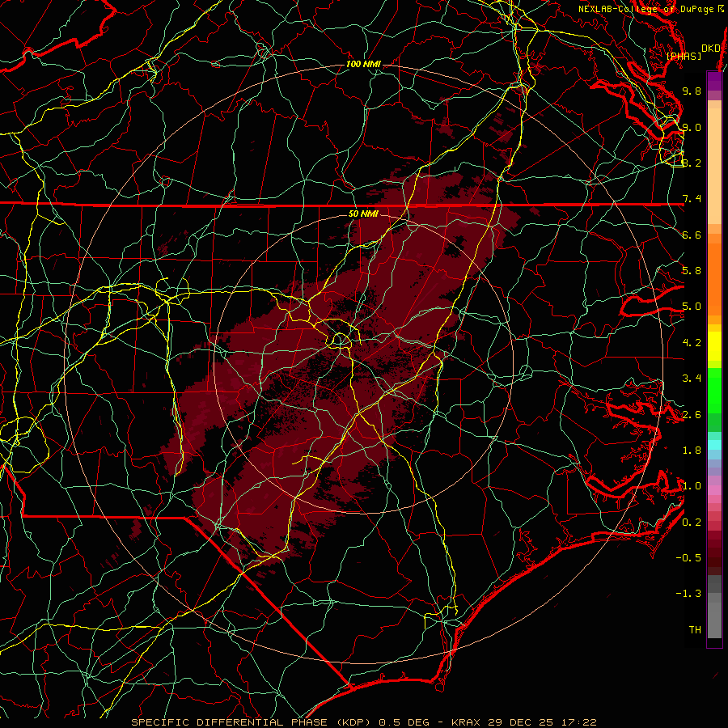Click the KRAX station identifier in caption

[x=467, y=722]
